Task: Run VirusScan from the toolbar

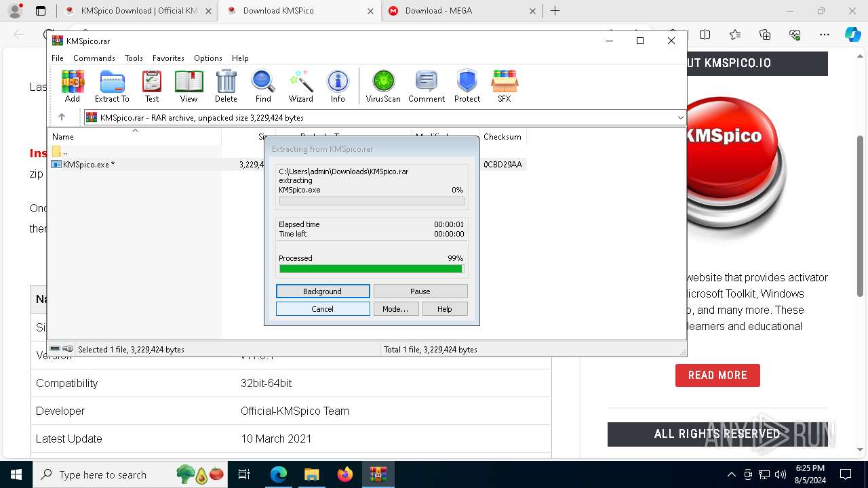Action: 383,86
